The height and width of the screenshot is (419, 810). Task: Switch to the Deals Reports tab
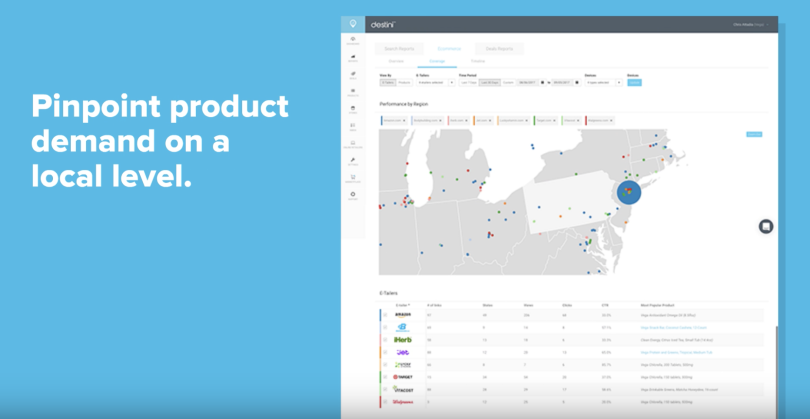point(499,49)
